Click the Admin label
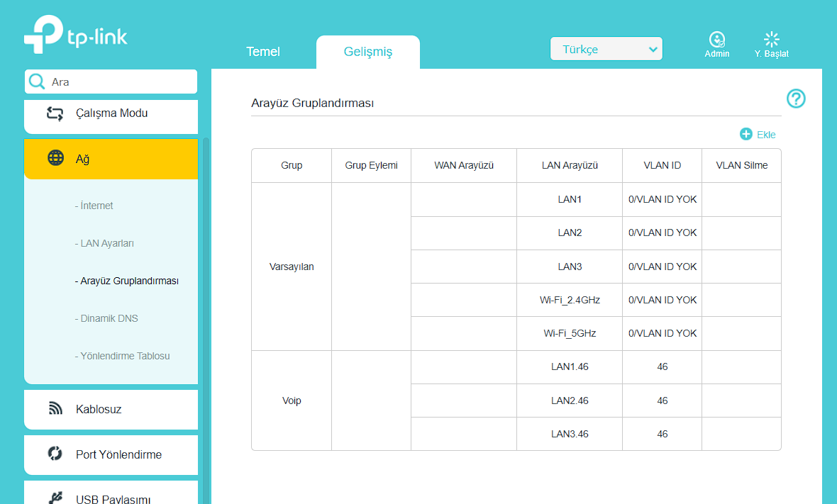The image size is (837, 504). 717,54
